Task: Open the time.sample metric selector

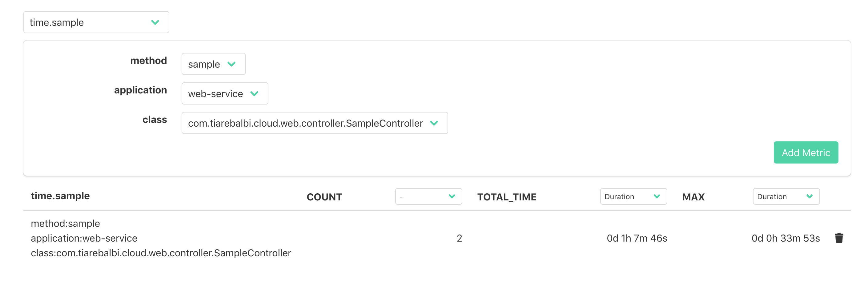Action: click(x=96, y=22)
